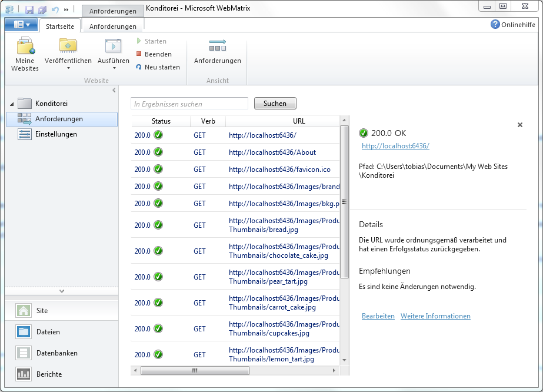This screenshot has height=392, width=543.
Task: Open the Ausführen dropdown arrow
Action: coord(114,68)
